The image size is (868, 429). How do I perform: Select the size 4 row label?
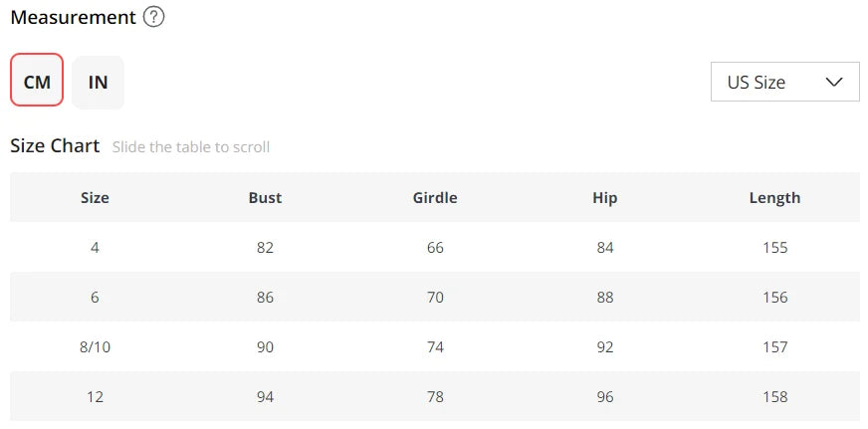pos(95,247)
